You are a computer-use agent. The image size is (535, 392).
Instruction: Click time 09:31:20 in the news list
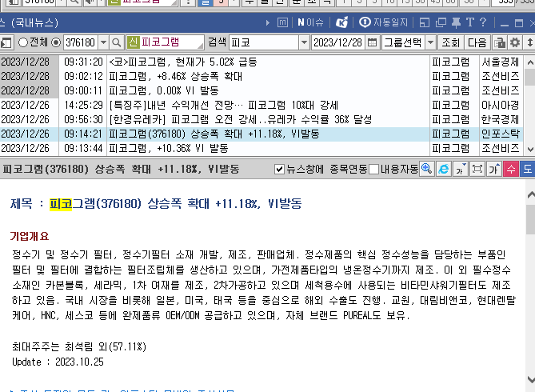83,62
